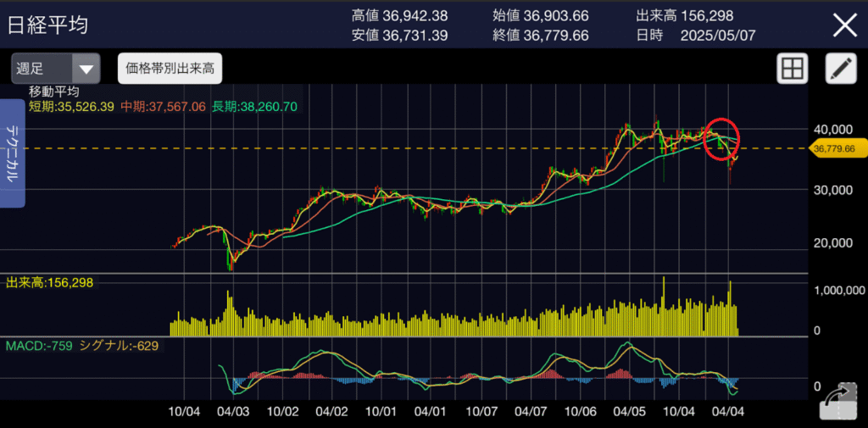Close the Nikkei chart with the X icon
The width and height of the screenshot is (868, 428).
tap(845, 25)
